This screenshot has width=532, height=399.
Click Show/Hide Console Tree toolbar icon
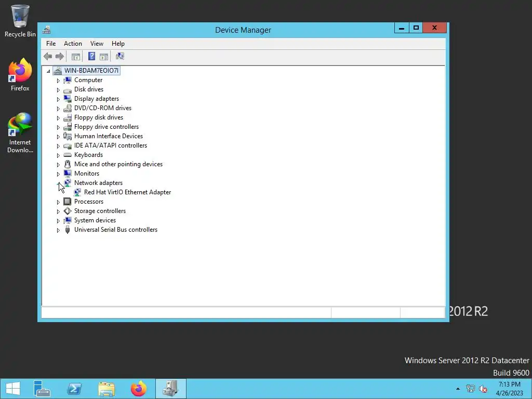[76, 57]
